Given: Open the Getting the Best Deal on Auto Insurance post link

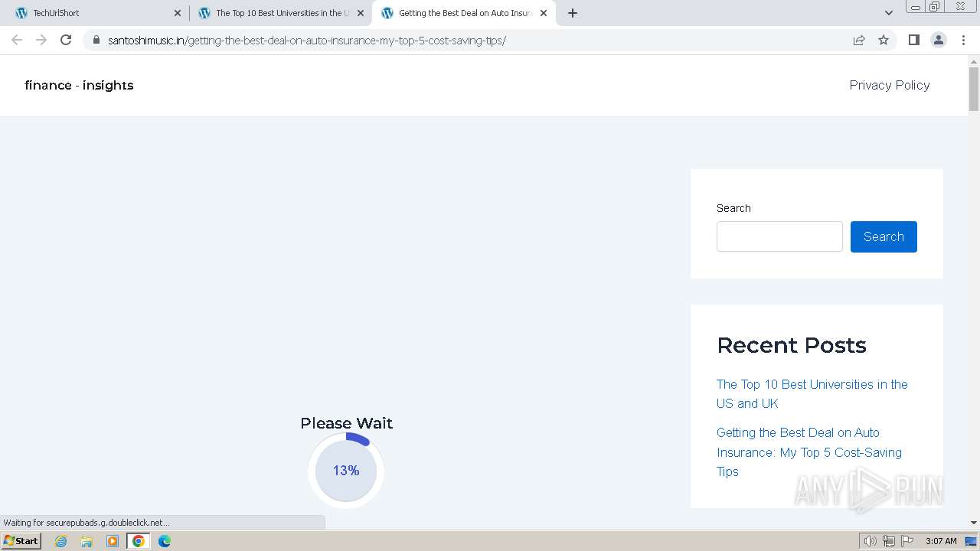Looking at the screenshot, I should pos(809,452).
